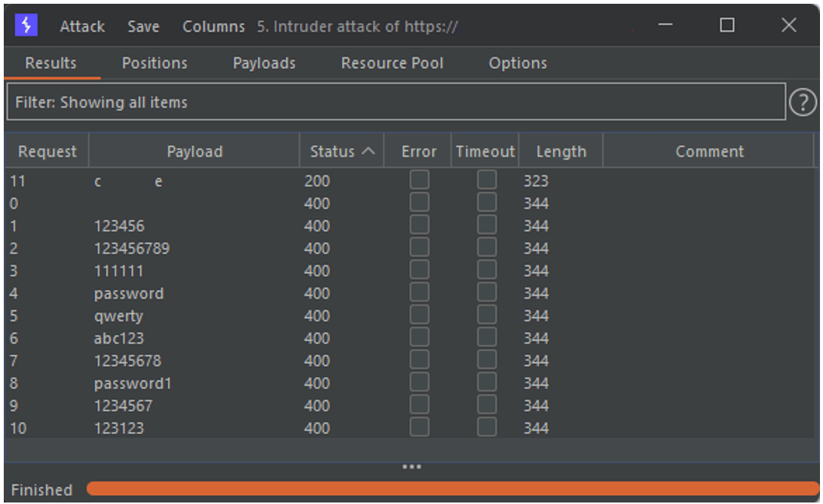Image resolution: width=823 pixels, height=504 pixels.
Task: Click the filter help question mark icon
Action: click(803, 102)
